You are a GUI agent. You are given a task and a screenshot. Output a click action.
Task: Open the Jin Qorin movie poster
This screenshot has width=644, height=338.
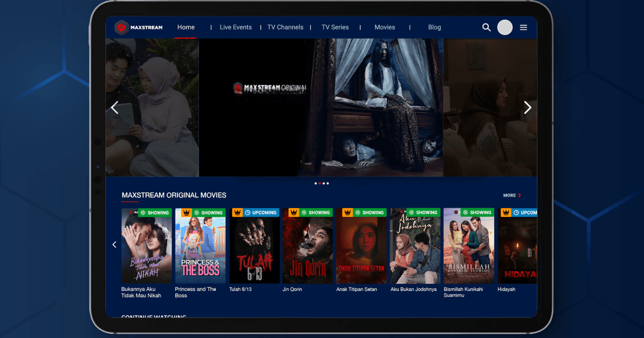(x=308, y=247)
